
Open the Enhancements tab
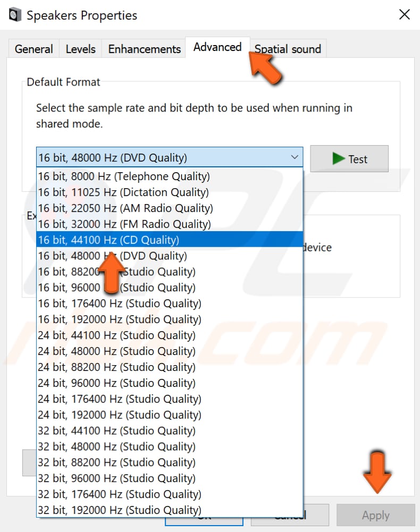coord(144,49)
